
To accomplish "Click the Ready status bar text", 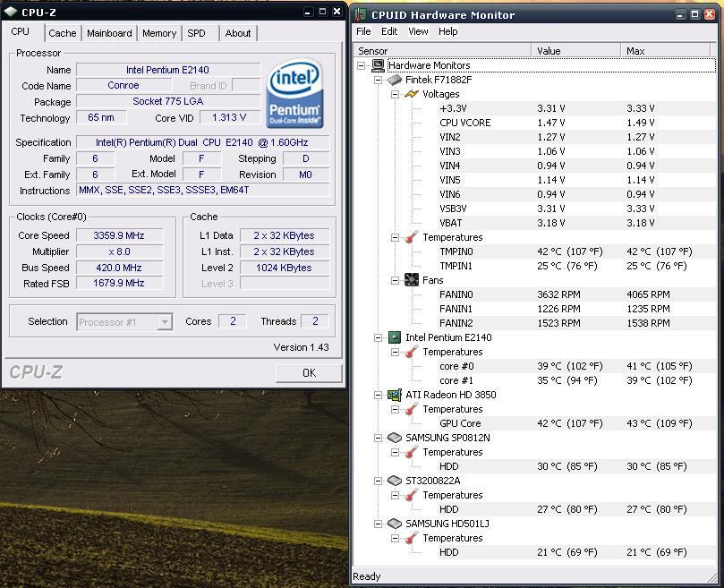I will [x=367, y=576].
